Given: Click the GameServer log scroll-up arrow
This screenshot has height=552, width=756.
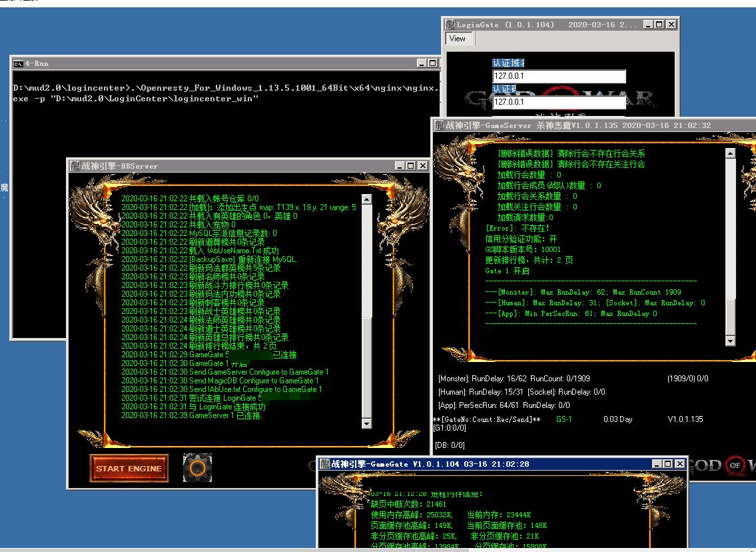Looking at the screenshot, I should click(730, 153).
